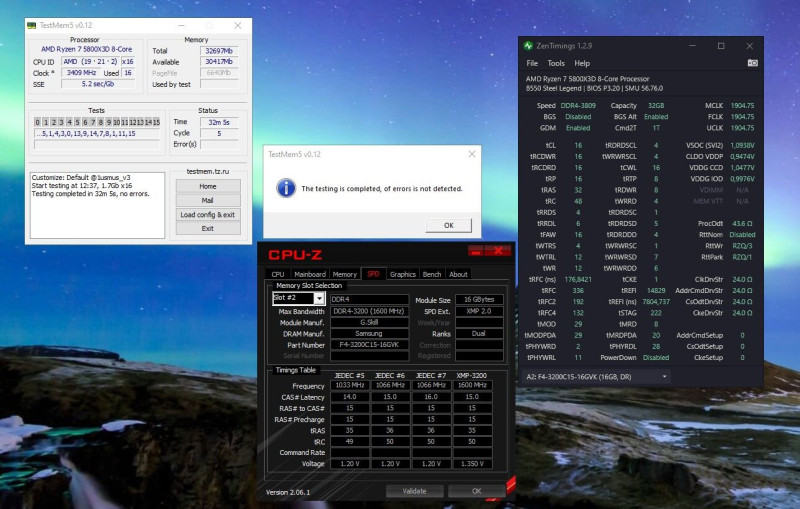Maximize the ZenTimings window
Viewport: 800px width, 509px height.
click(x=721, y=46)
